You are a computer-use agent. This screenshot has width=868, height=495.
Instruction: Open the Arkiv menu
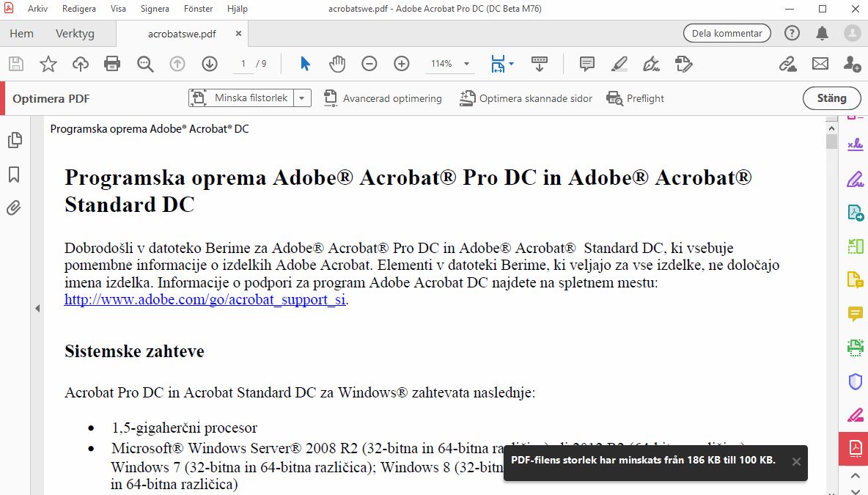pos(37,9)
